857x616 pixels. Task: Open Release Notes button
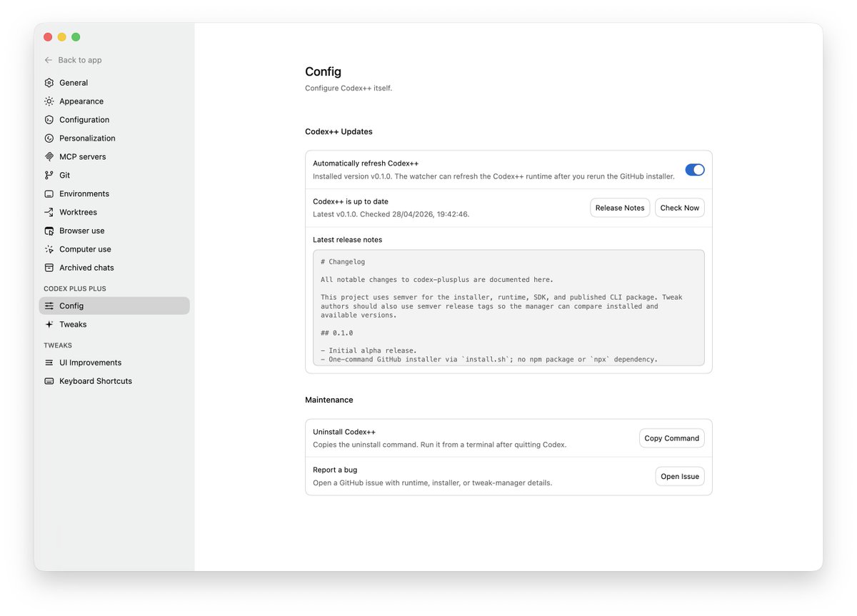[x=620, y=208]
